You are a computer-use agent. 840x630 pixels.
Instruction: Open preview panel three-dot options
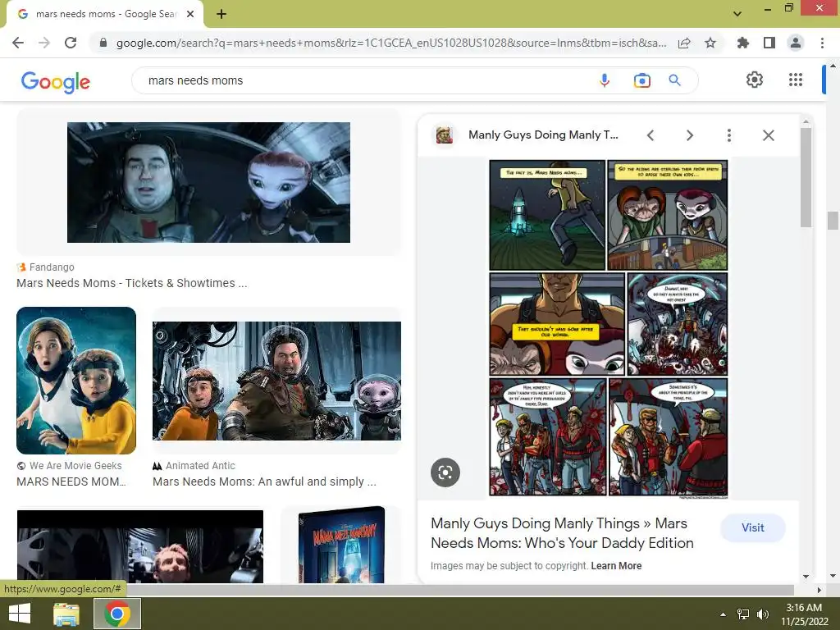click(x=729, y=135)
